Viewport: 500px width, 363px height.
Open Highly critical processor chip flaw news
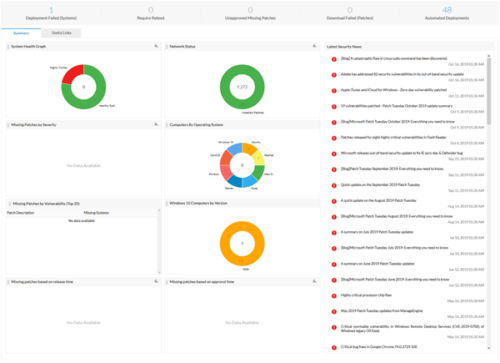[366, 295]
